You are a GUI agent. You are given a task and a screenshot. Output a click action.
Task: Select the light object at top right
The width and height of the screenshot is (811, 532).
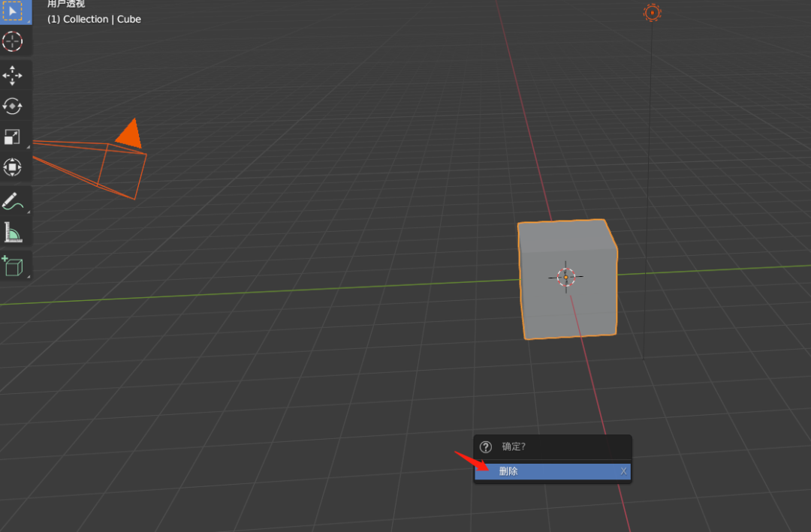coord(653,13)
